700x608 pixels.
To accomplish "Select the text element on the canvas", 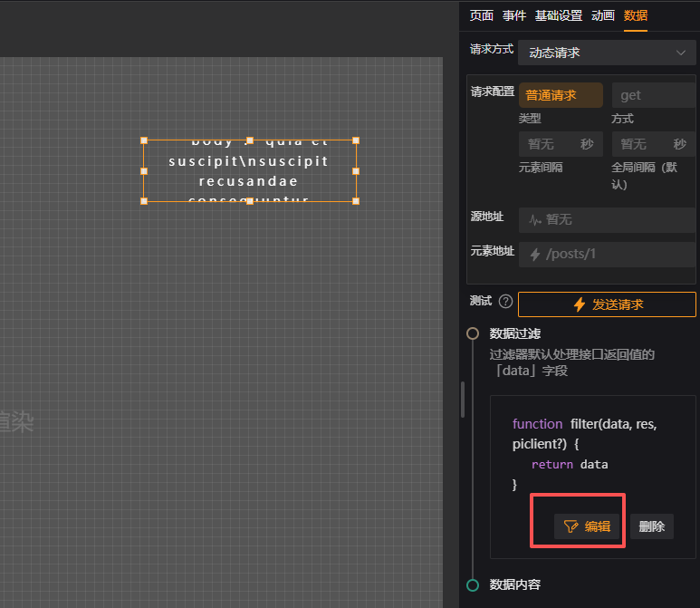I will point(250,171).
